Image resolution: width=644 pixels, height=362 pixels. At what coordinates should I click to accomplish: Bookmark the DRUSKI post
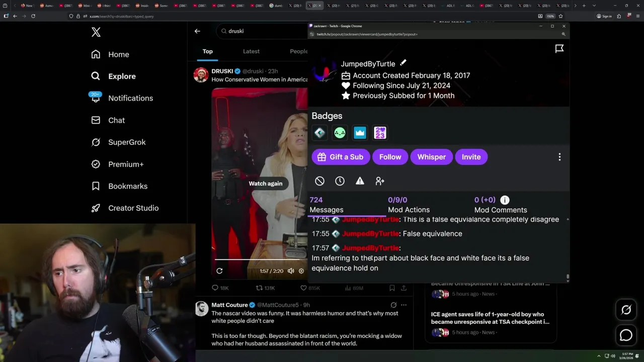[x=392, y=288]
